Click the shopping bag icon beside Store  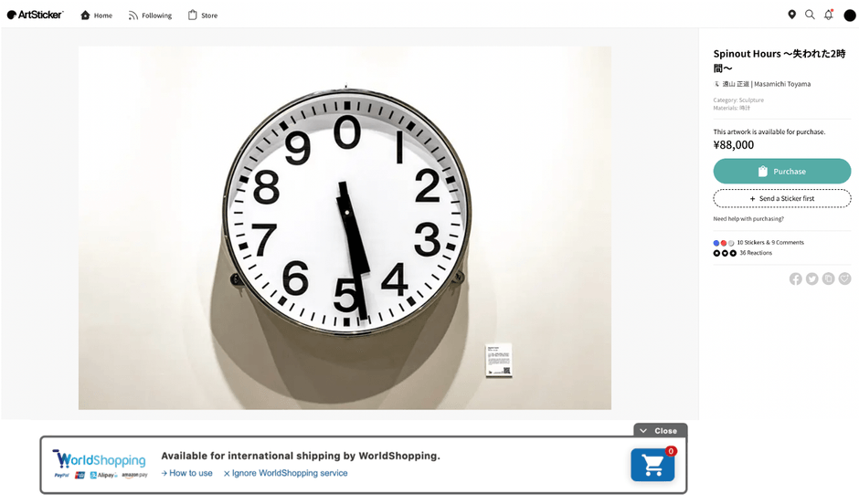192,15
